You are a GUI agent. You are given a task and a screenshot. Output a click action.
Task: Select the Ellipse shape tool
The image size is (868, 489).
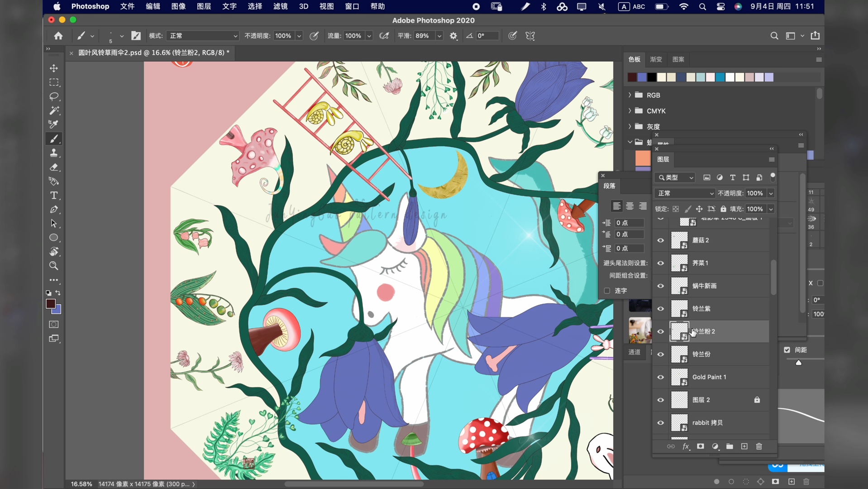click(54, 238)
